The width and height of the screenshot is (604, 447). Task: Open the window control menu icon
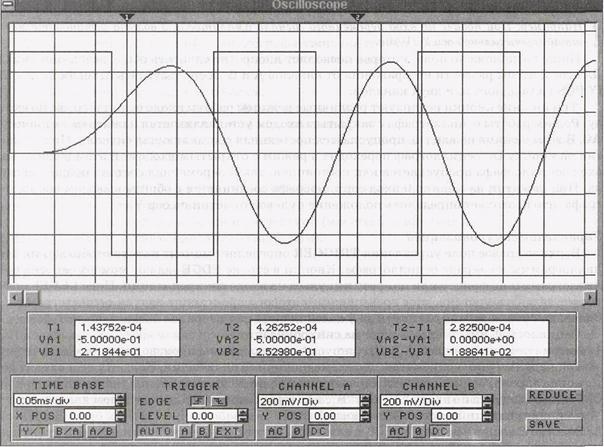pos(7,4)
